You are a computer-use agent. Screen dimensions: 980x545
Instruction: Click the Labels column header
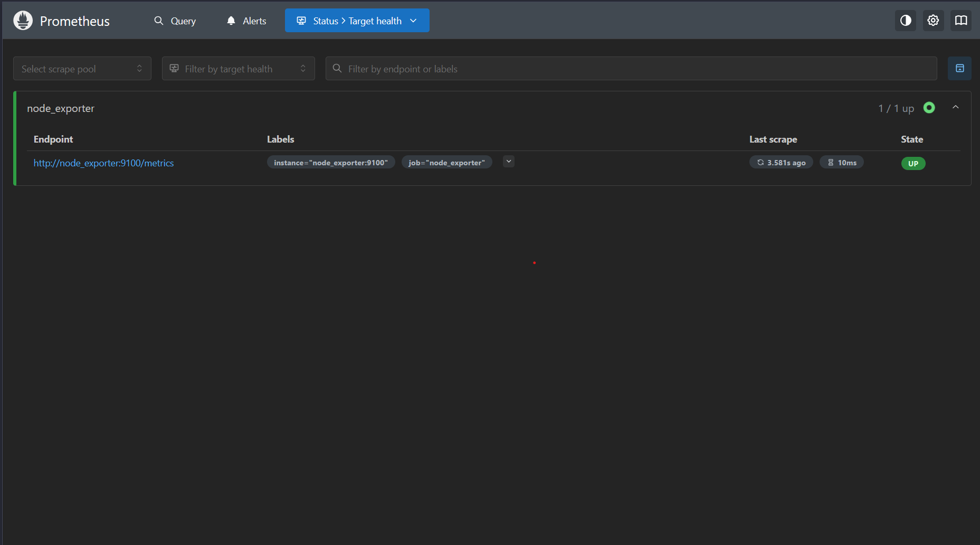tap(280, 139)
